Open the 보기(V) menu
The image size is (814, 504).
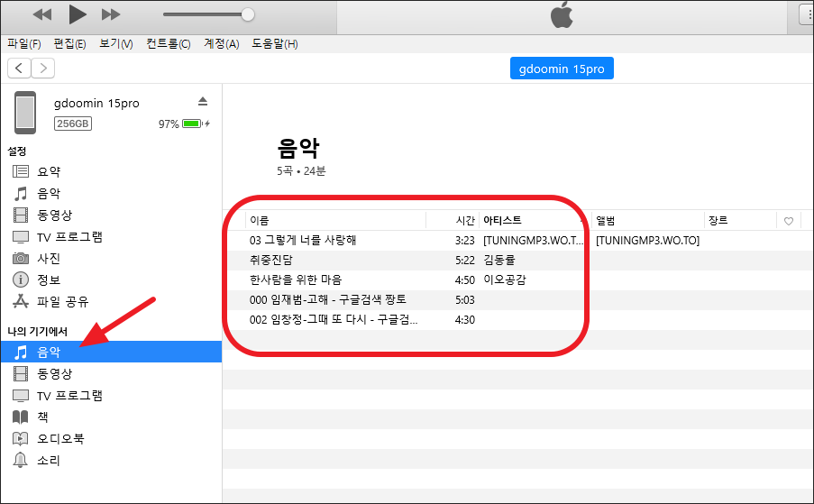coord(115,44)
